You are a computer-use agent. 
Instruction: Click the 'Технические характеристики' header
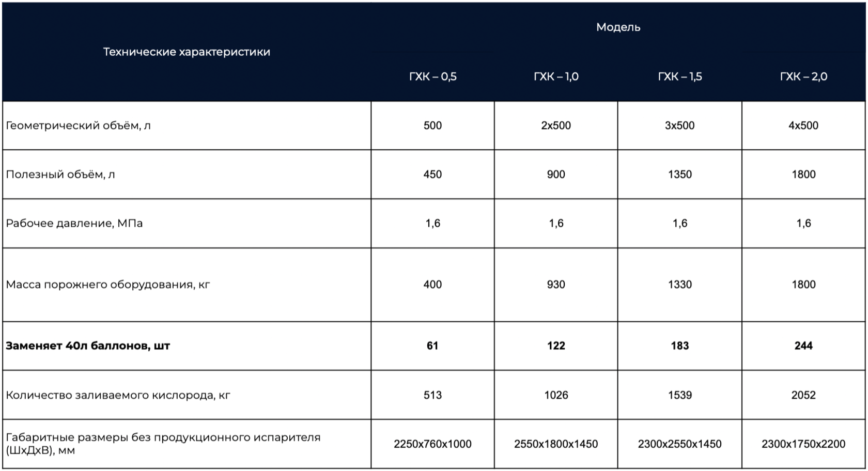coord(187,52)
